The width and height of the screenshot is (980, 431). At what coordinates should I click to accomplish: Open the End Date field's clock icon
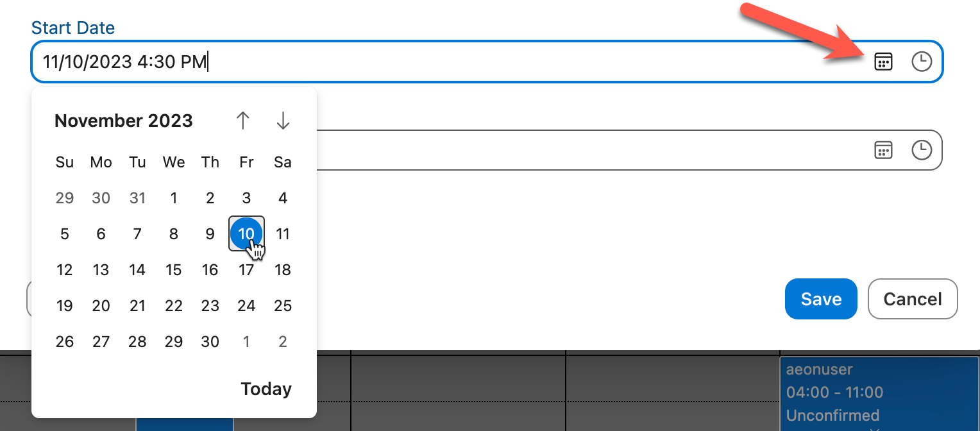922,150
